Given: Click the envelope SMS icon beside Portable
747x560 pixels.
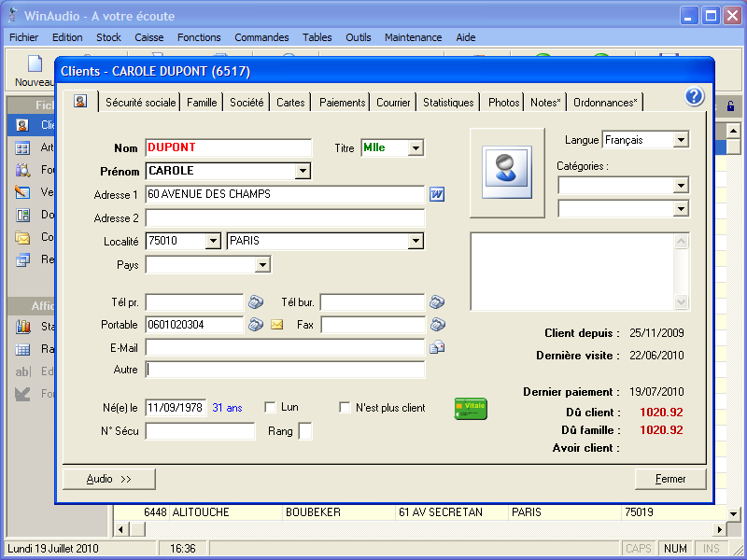Looking at the screenshot, I should tap(276, 325).
